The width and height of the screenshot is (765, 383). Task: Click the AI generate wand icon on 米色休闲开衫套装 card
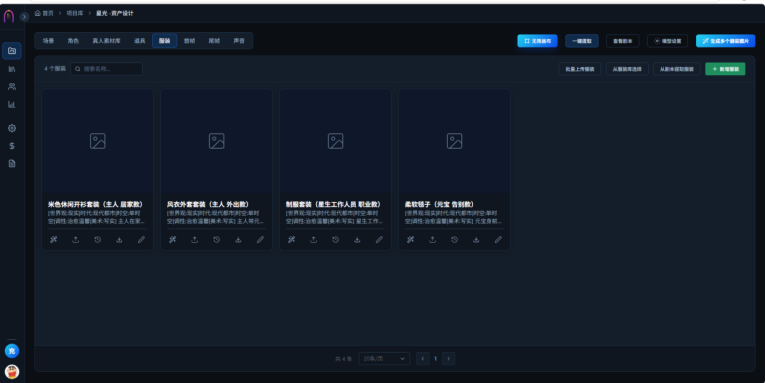54,240
